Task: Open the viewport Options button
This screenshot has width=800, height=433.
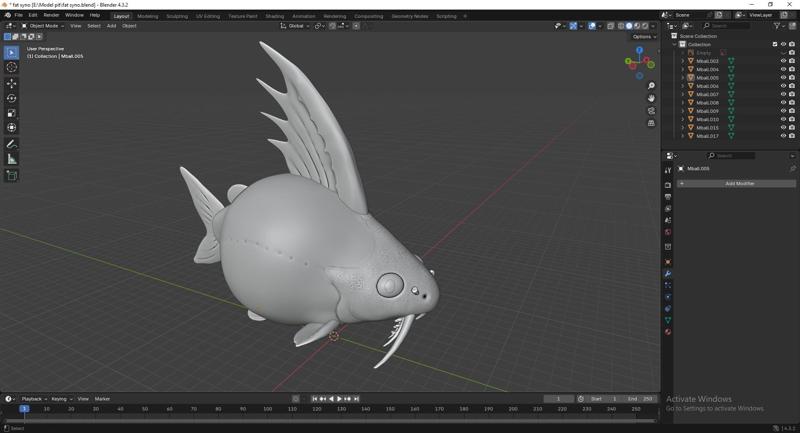Action: [x=644, y=37]
